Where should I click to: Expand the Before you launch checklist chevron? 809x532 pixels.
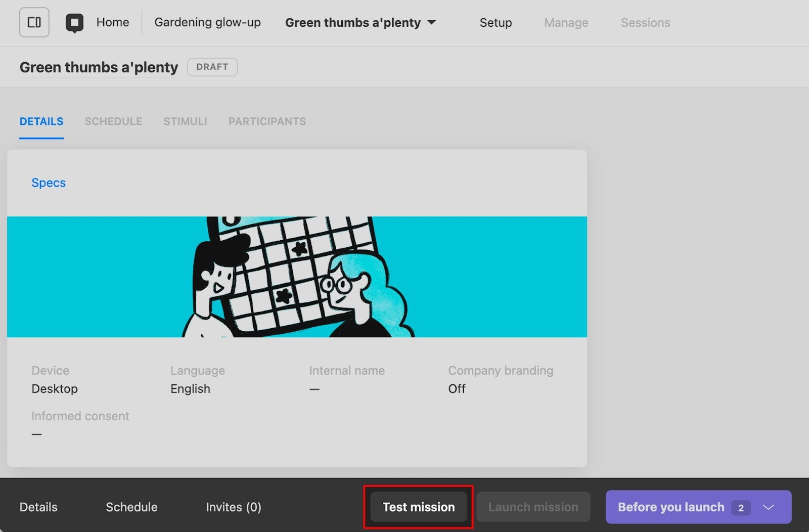coord(769,507)
